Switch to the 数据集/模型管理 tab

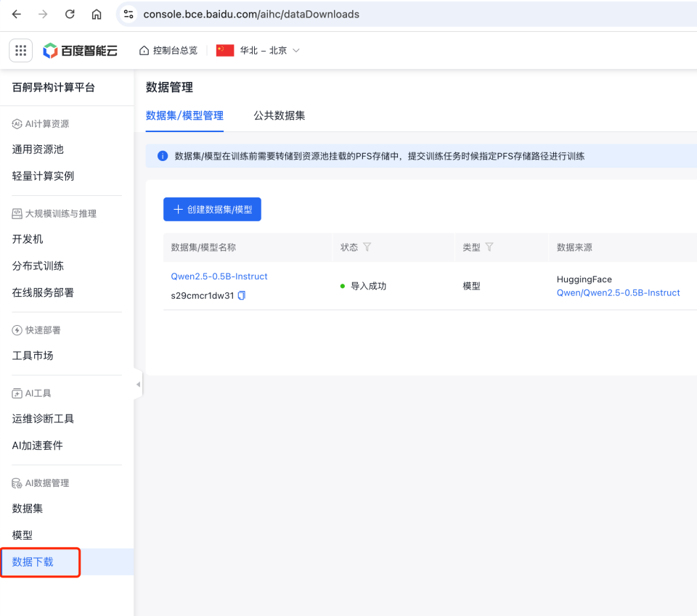pyautogui.click(x=184, y=116)
